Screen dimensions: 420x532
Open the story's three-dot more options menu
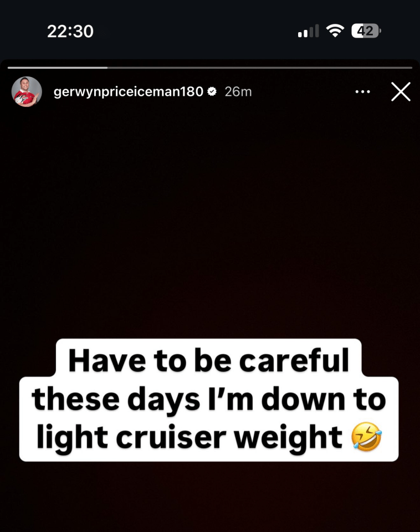click(362, 91)
